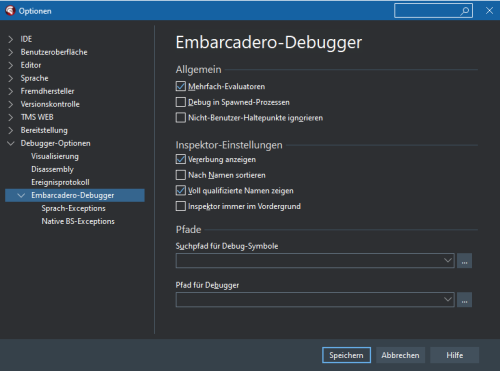500x371 pixels.
Task: Expand the Benutzeroberfläche node
Action: click(11, 52)
